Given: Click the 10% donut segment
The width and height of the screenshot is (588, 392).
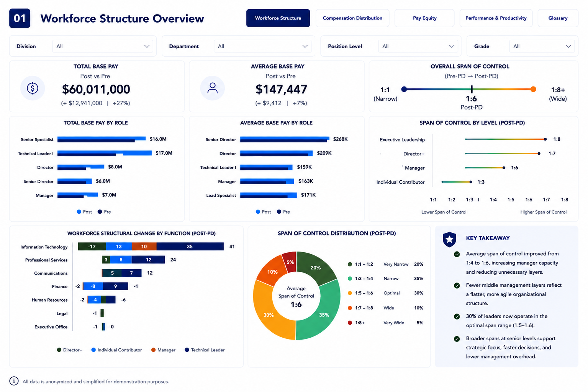Looking at the screenshot, I should pyautogui.click(x=272, y=272).
